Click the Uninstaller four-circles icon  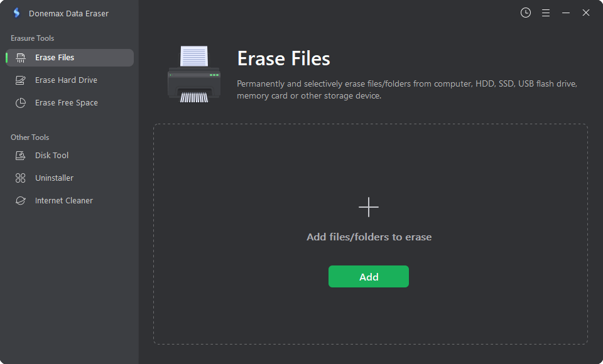pos(20,178)
